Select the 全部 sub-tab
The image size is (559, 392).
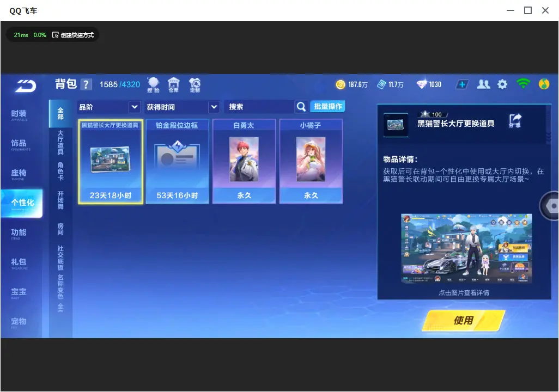point(60,114)
